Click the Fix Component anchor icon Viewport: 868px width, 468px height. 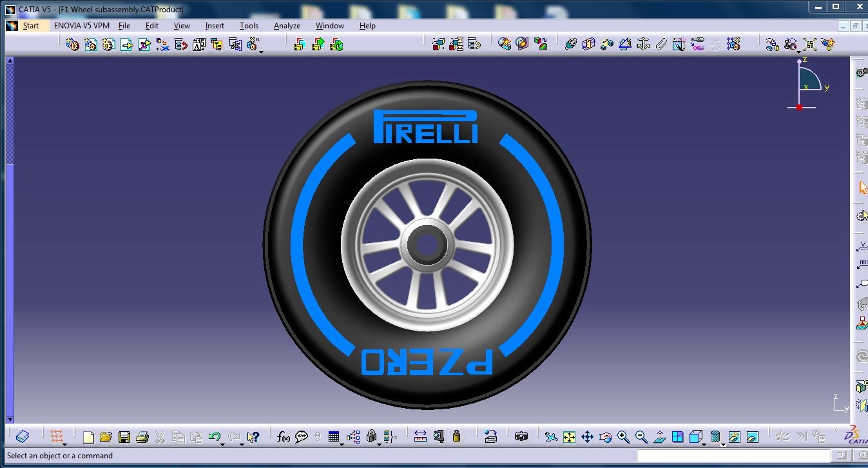(642, 44)
